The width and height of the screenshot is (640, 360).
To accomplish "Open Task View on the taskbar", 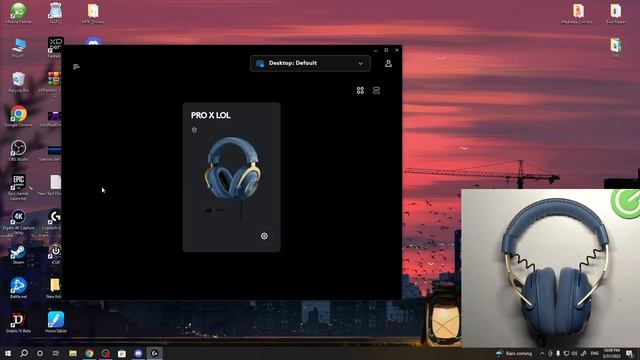I will tap(56, 353).
